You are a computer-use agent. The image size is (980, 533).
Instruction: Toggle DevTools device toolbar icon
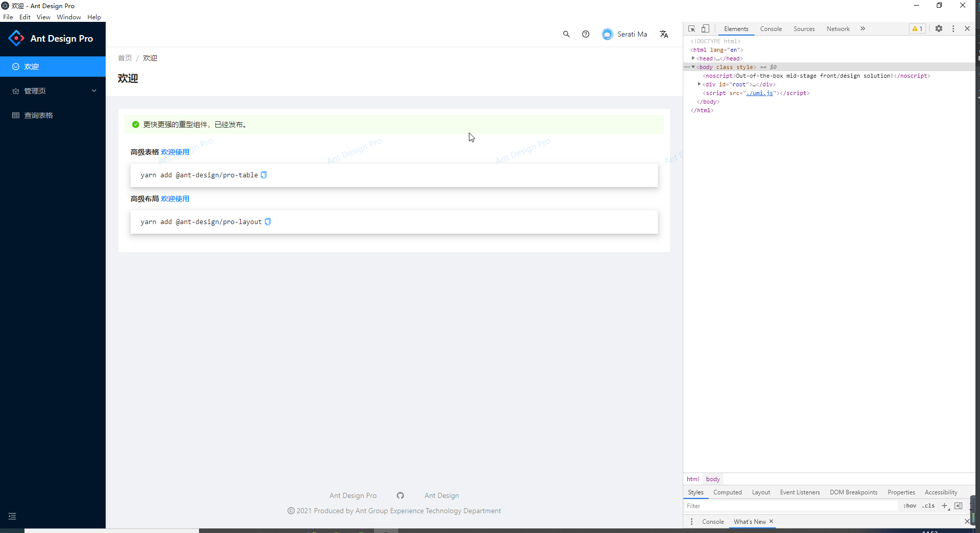[x=706, y=29]
